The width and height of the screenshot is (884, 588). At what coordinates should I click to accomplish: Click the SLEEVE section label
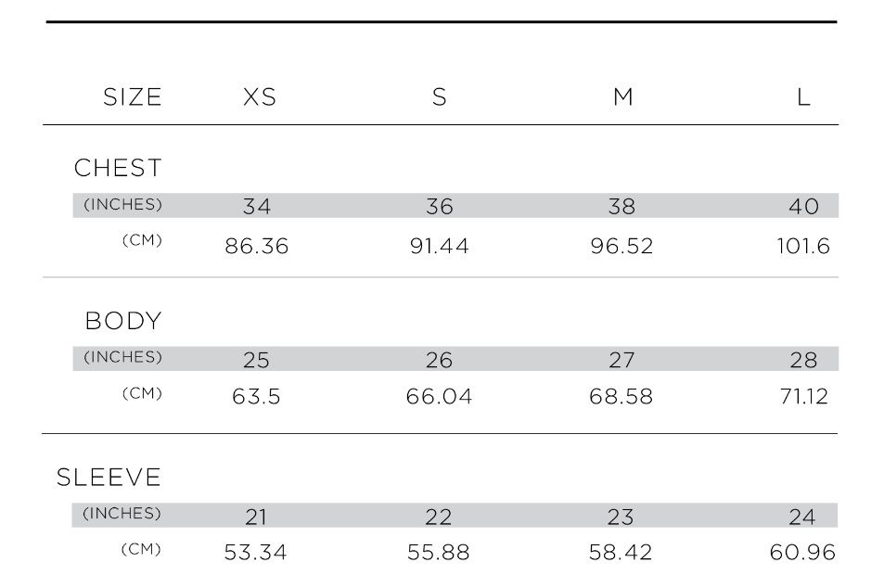point(109,478)
